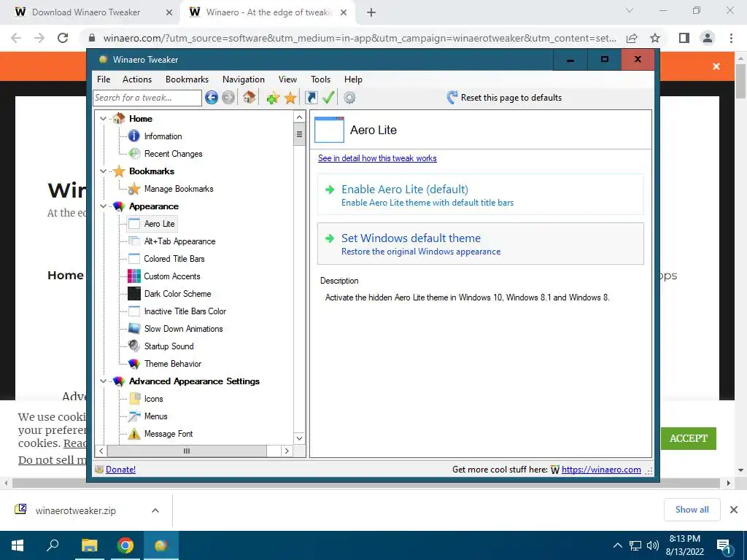Click the tree panel scroll up arrow
Image resolution: width=747 pixels, height=560 pixels.
(299, 117)
